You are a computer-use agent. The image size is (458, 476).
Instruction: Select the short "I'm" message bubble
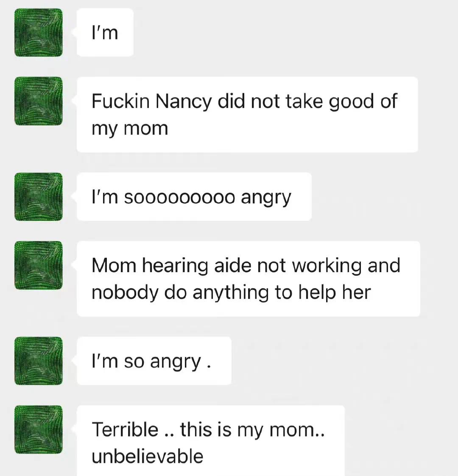105,33
